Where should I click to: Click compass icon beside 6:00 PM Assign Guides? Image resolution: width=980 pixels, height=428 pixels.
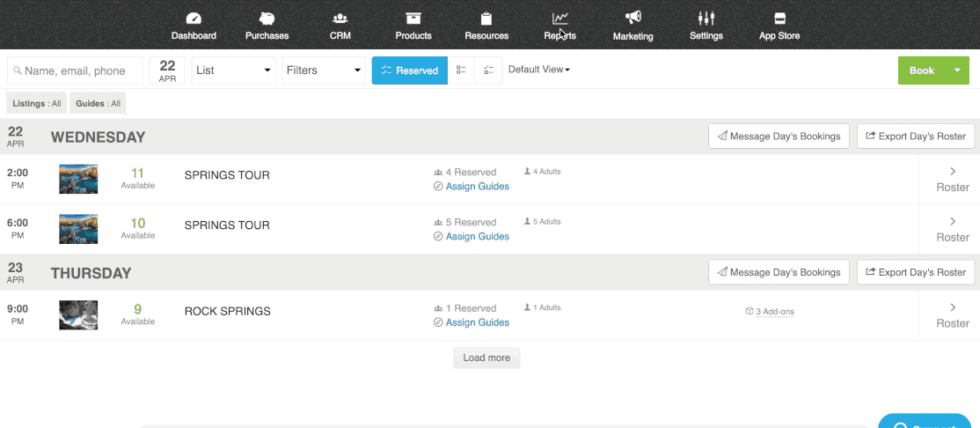coord(438,237)
